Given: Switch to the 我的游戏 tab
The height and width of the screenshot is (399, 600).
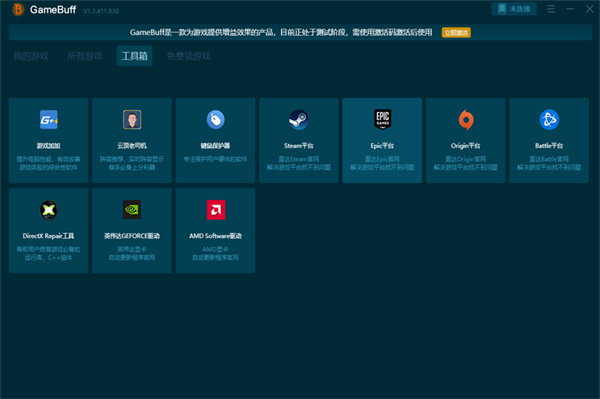Looking at the screenshot, I should click(31, 56).
